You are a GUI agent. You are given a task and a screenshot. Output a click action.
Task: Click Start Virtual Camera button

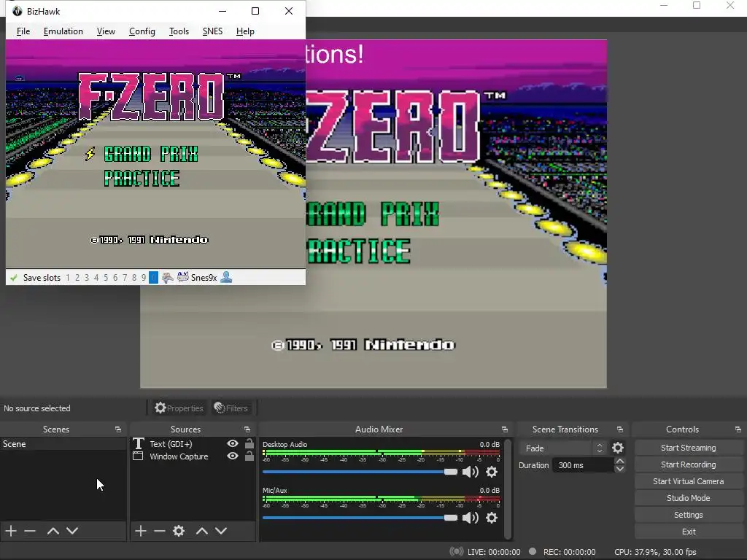pos(689,481)
